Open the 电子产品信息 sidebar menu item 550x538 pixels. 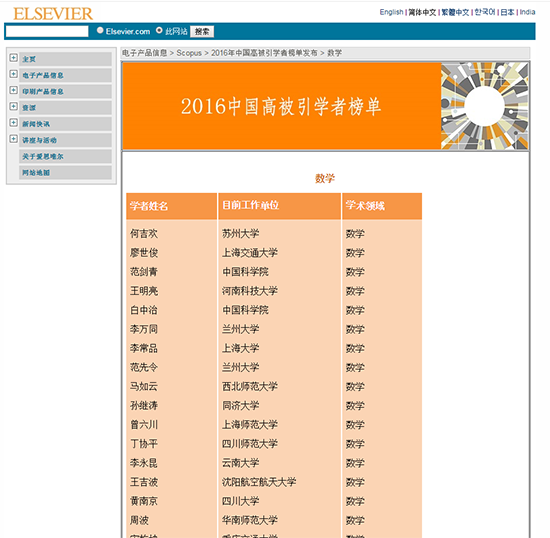click(x=66, y=75)
